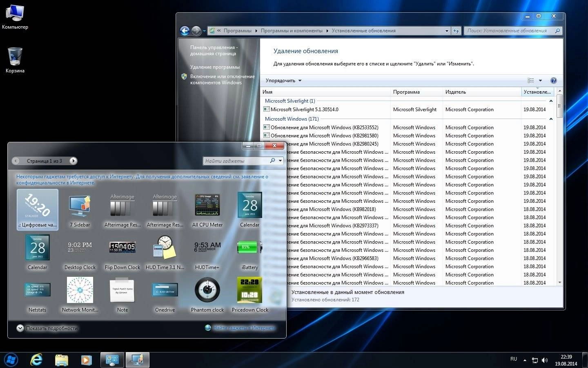The width and height of the screenshot is (588, 368).
Task: Select the update KB2966583 row
Action: pos(420,258)
